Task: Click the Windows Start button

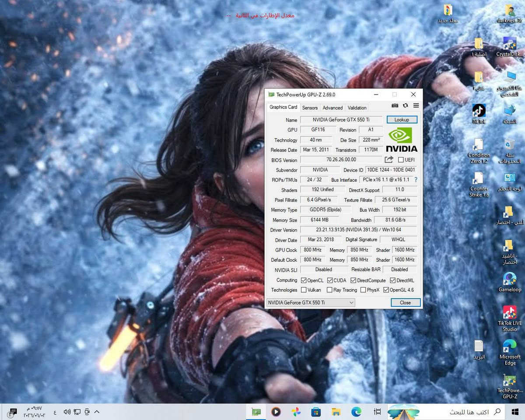Action: (x=514, y=412)
